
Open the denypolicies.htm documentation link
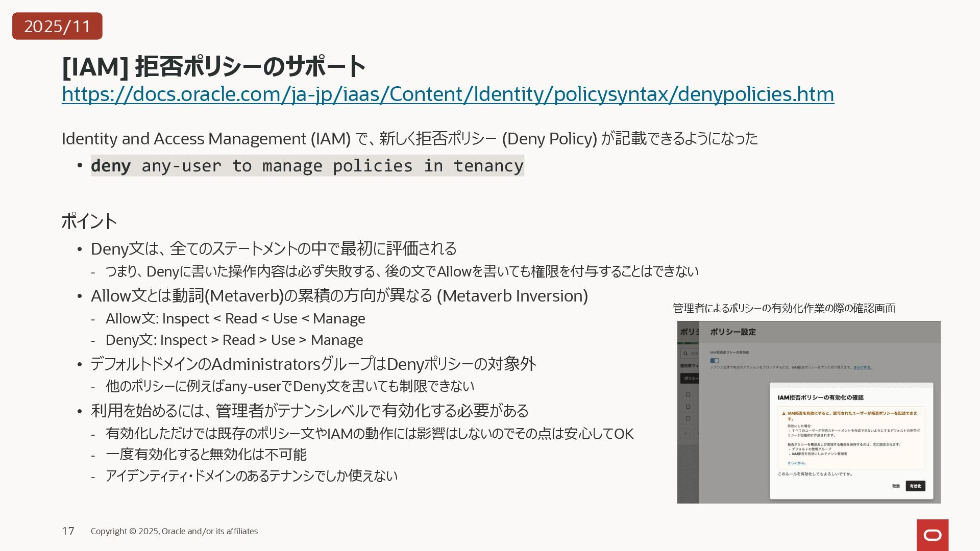point(448,94)
